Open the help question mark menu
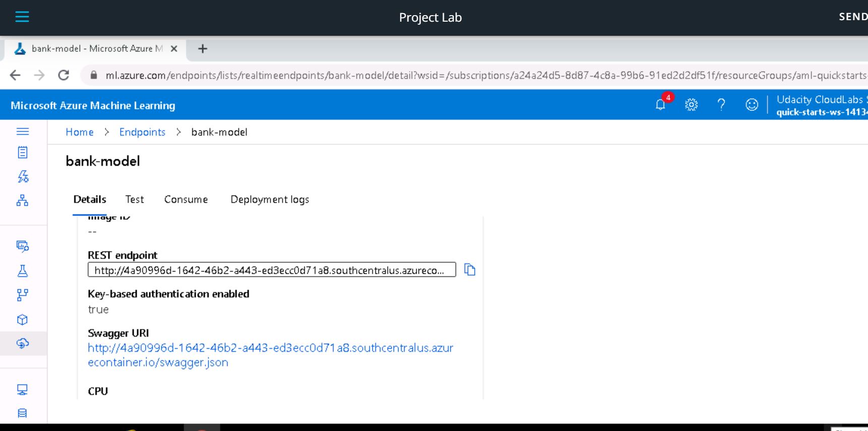 [721, 104]
